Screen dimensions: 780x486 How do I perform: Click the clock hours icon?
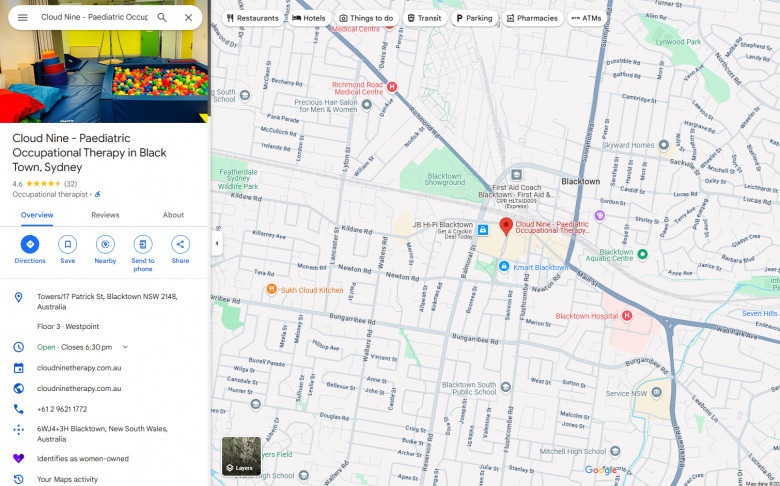coord(18,347)
